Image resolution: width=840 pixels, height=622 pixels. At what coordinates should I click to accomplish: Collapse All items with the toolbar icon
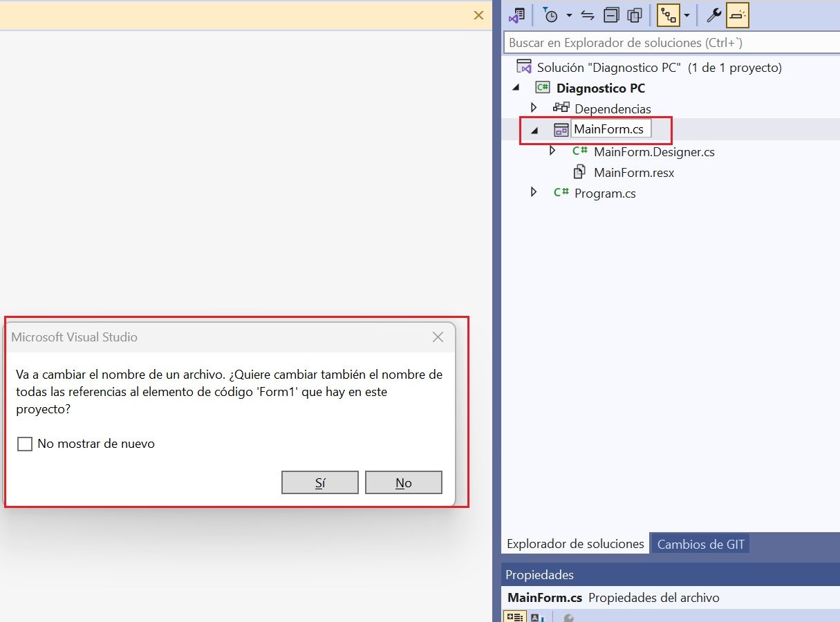click(611, 15)
